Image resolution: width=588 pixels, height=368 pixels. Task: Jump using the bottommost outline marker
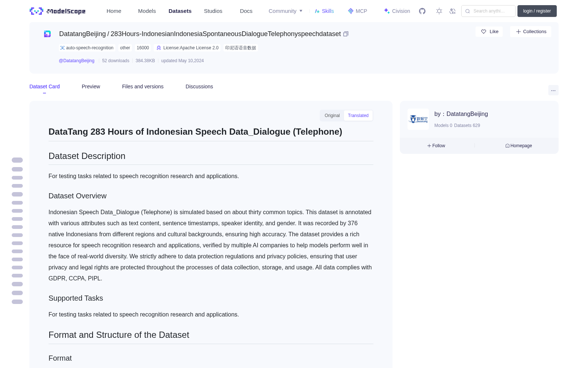coord(17,302)
